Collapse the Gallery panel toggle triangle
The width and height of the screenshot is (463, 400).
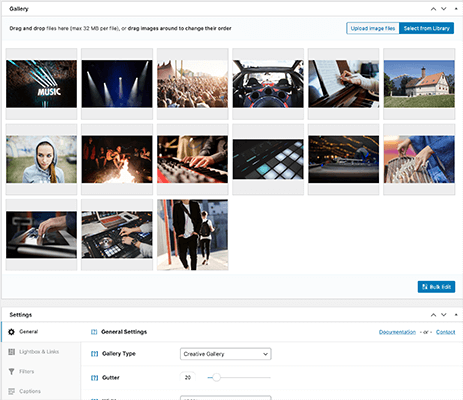(456, 9)
